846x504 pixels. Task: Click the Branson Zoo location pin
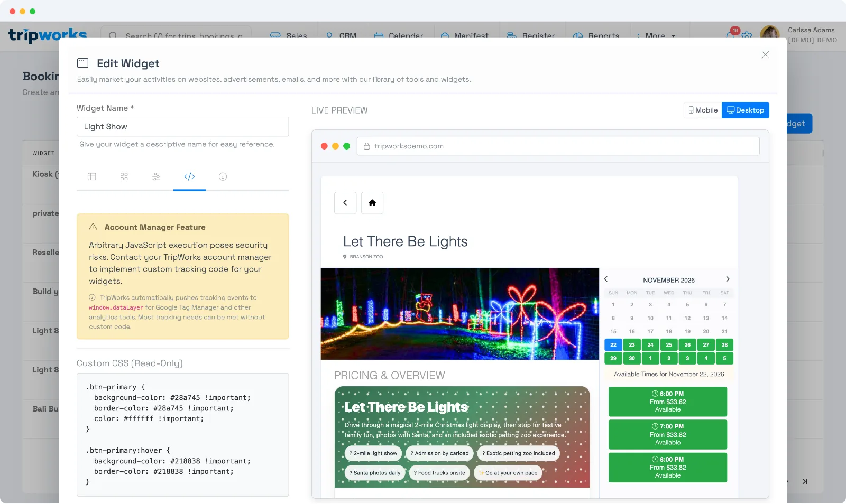(x=345, y=257)
